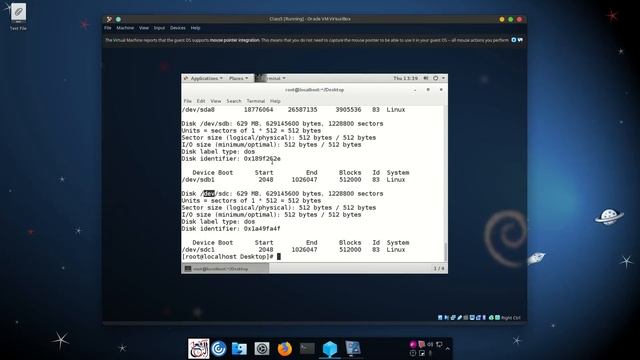
Task: Open the desktop picture app in dock
Action: tap(353, 349)
